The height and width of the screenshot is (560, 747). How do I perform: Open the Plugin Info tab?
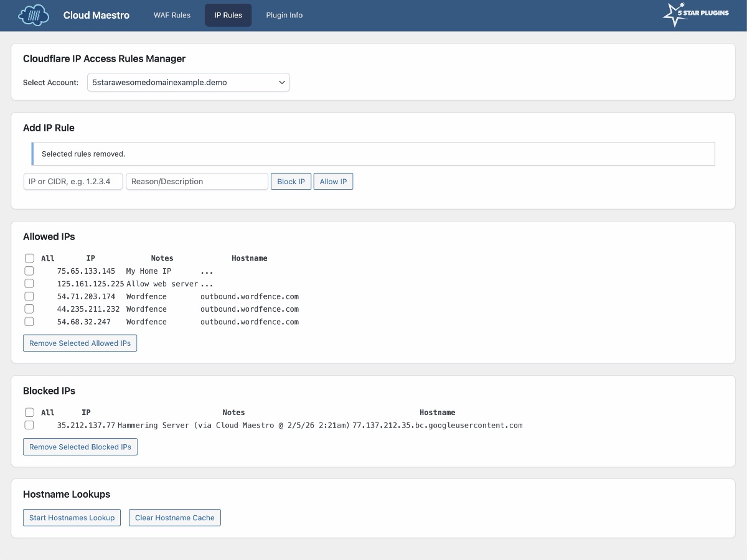284,15
